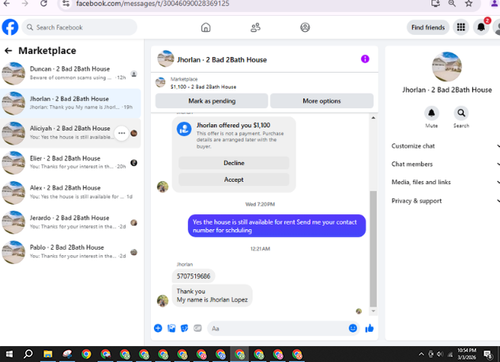Click Mark as pending
Viewport: 500px width, 362px height.
tap(212, 101)
